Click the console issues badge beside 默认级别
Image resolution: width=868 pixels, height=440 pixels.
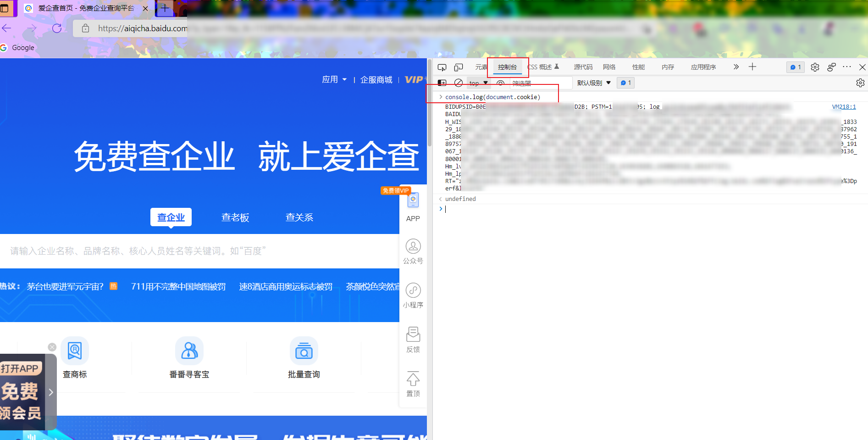pyautogui.click(x=626, y=83)
